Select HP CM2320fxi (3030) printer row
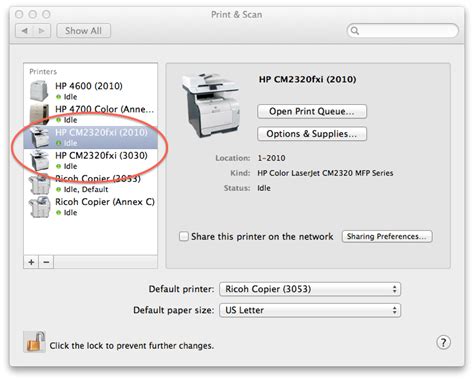This screenshot has width=474, height=380. tap(91, 160)
